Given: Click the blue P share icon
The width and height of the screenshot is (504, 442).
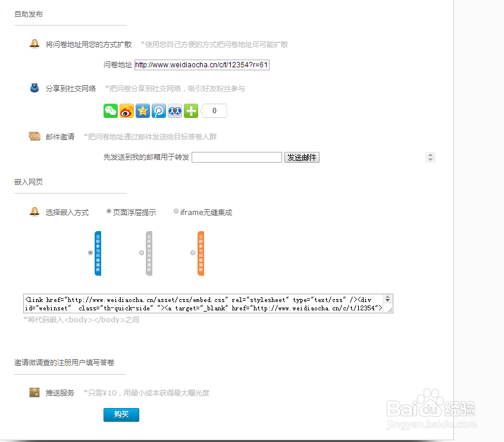Looking at the screenshot, I should coord(159,111).
